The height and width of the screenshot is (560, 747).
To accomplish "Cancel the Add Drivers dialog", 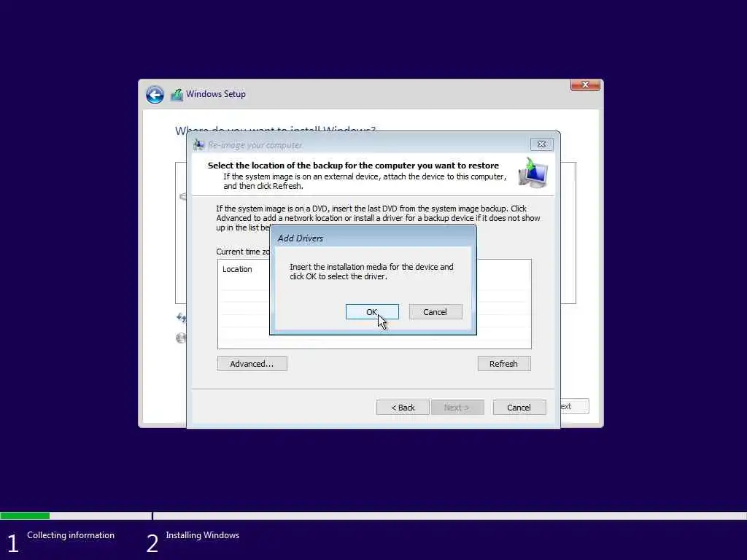I will coord(435,312).
